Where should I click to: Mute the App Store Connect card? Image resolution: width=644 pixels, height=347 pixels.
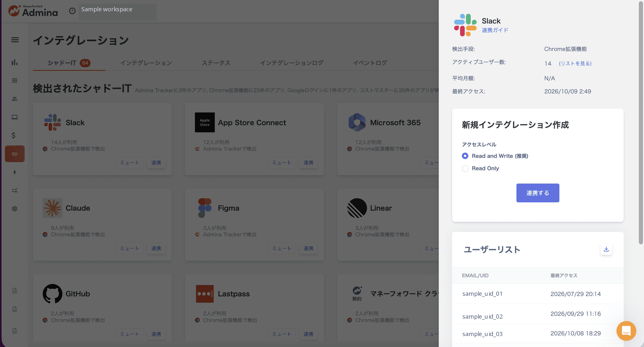282,163
